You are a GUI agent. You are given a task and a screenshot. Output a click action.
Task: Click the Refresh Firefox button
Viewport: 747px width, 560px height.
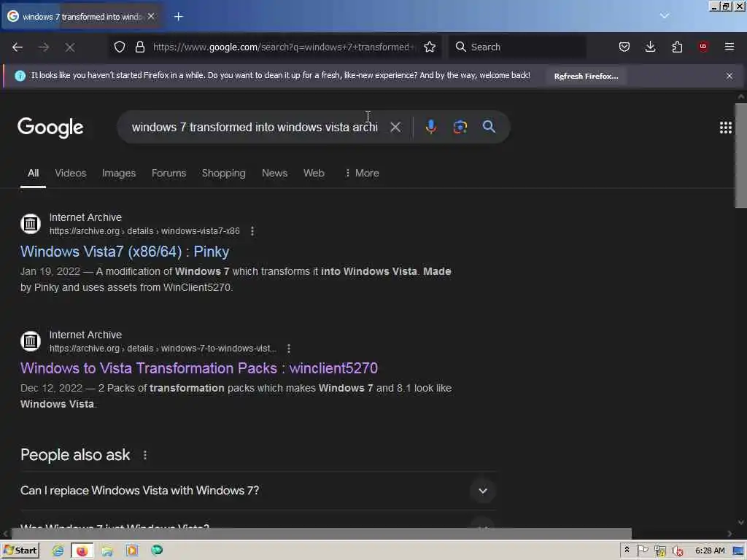click(x=586, y=76)
